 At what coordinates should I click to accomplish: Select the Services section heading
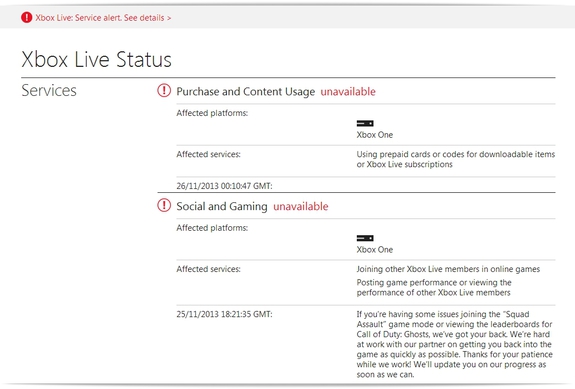[49, 91]
